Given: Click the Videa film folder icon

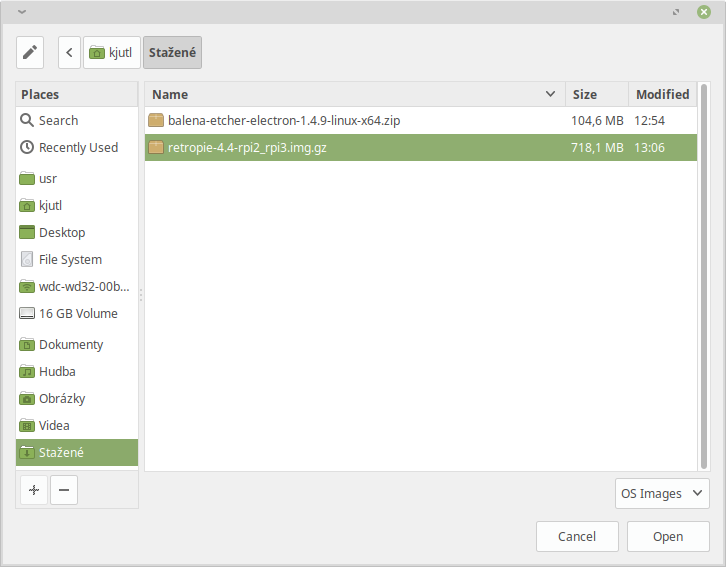Looking at the screenshot, I should click(27, 425).
